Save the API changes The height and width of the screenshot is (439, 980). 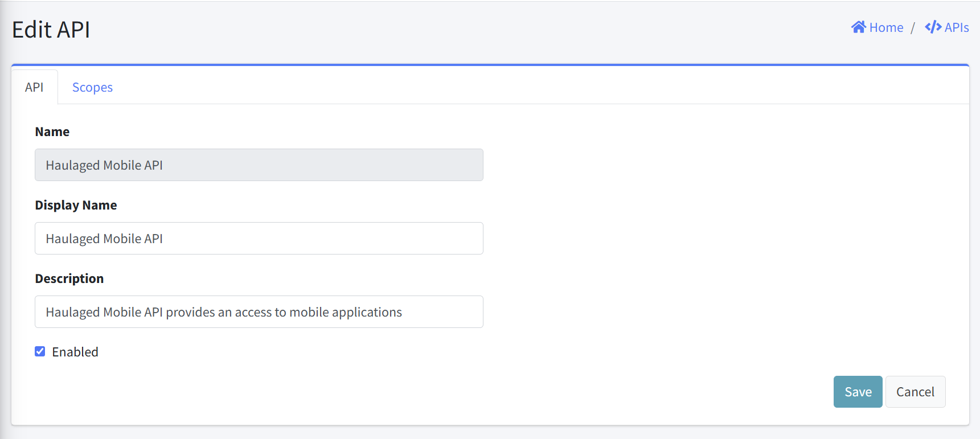(858, 392)
